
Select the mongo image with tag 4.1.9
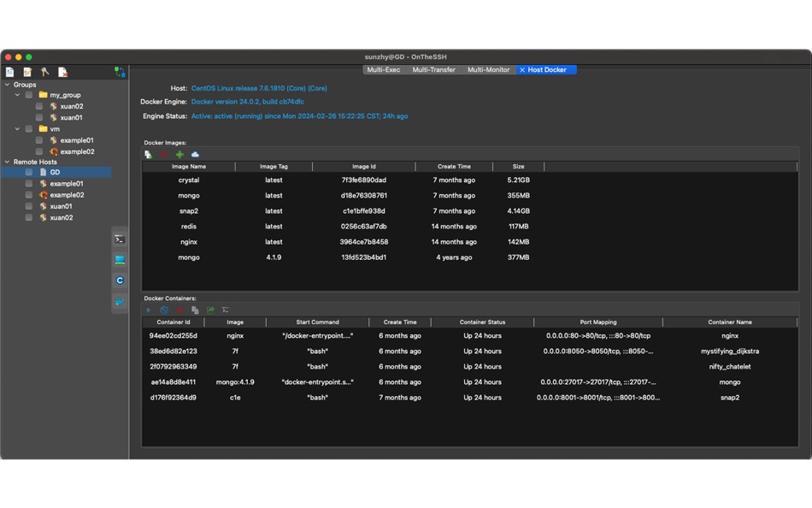[x=470, y=257]
